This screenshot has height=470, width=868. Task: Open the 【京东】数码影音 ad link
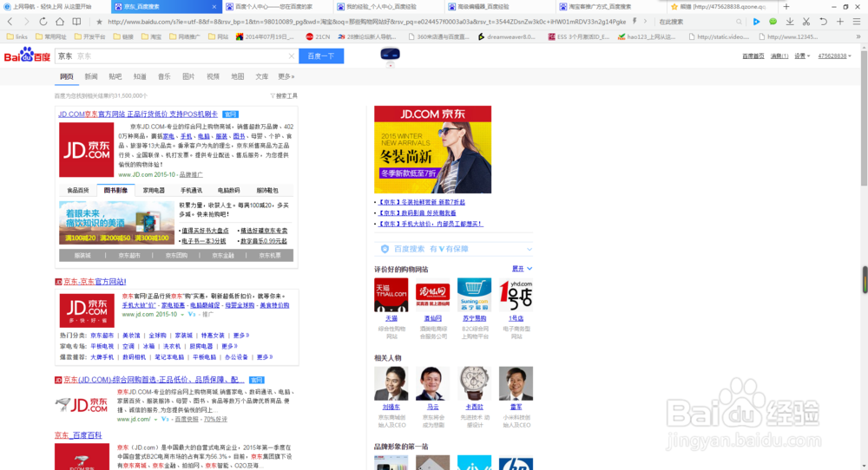pos(418,212)
